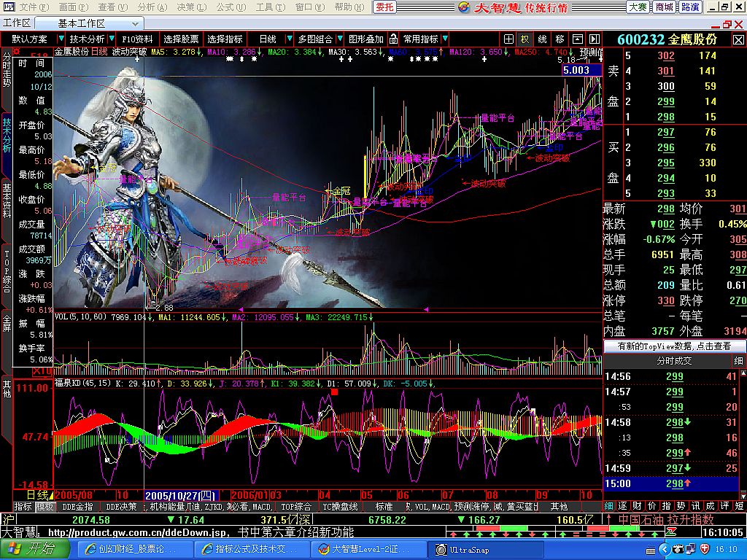Click the product.gw.com.cn ddeDown.jsp link
Viewport: 747px width, 560px height.
[x=139, y=532]
